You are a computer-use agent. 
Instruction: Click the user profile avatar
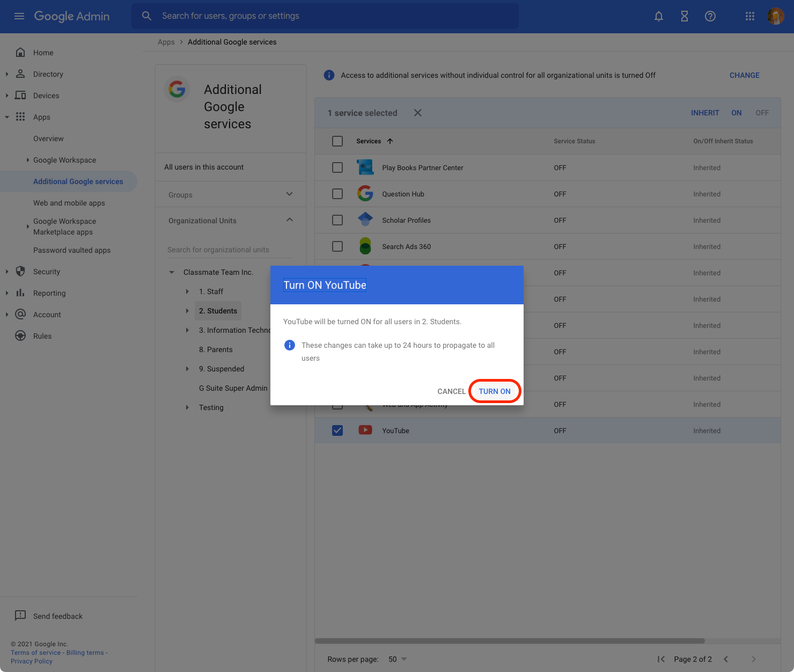[776, 16]
